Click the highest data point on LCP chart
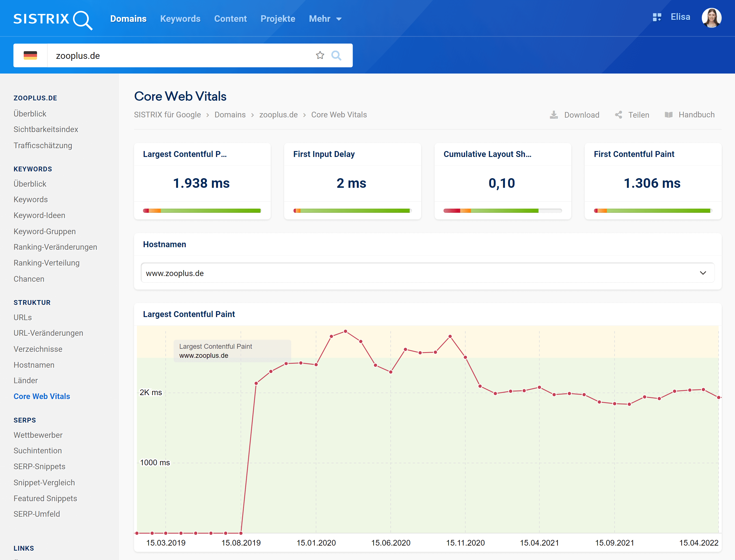This screenshot has width=735, height=560. (345, 331)
